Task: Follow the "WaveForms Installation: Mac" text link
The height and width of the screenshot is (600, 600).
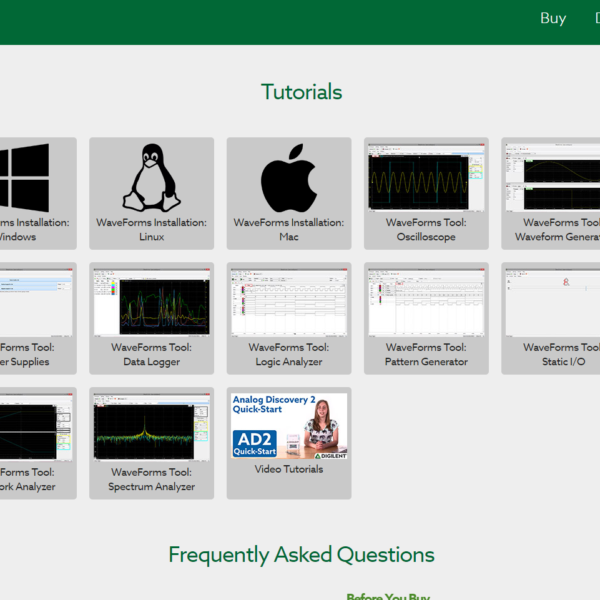Action: click(288, 230)
